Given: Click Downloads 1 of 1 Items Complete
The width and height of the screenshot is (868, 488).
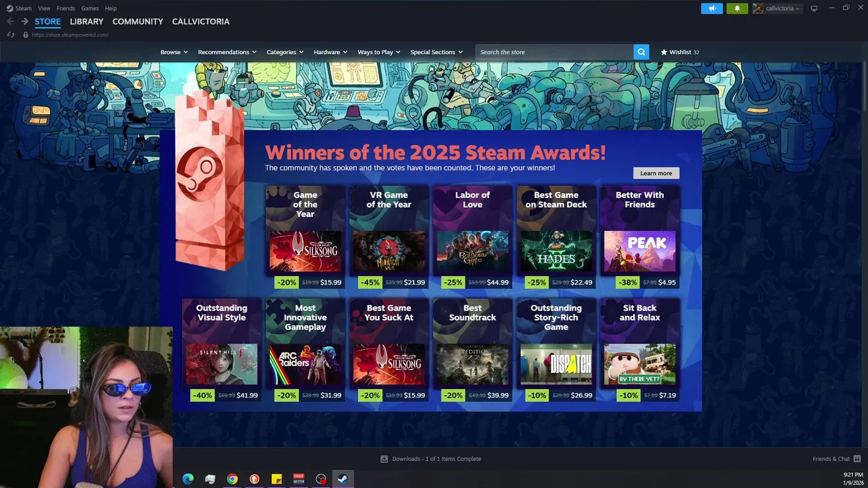Looking at the screenshot, I should [437, 459].
